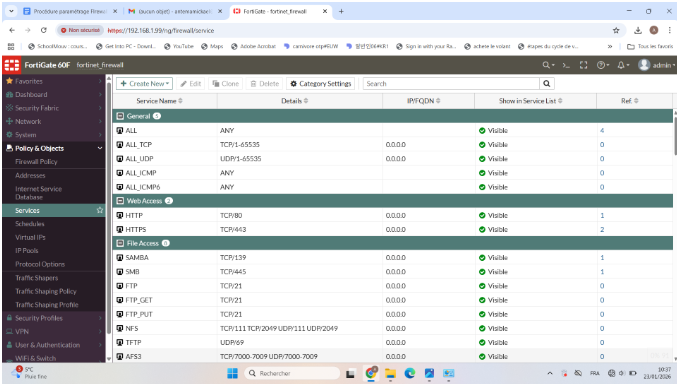
Task: Toggle the full screen icon in header
Action: pyautogui.click(x=583, y=65)
